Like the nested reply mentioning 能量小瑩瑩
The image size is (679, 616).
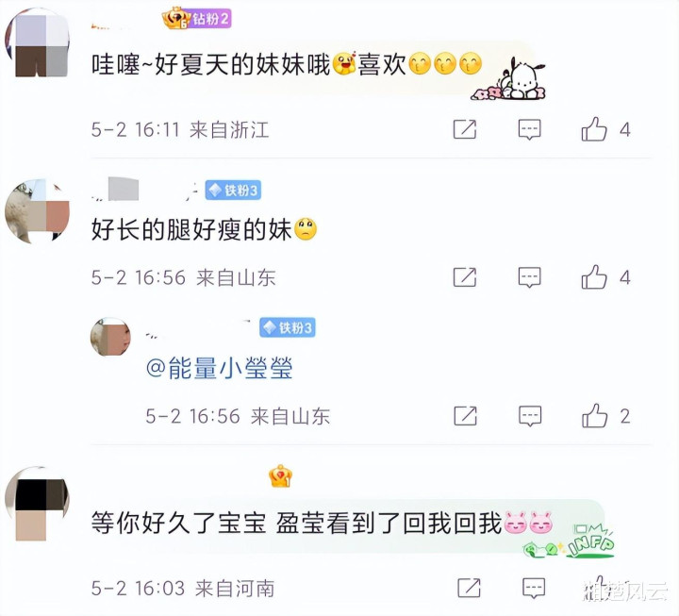tap(594, 416)
